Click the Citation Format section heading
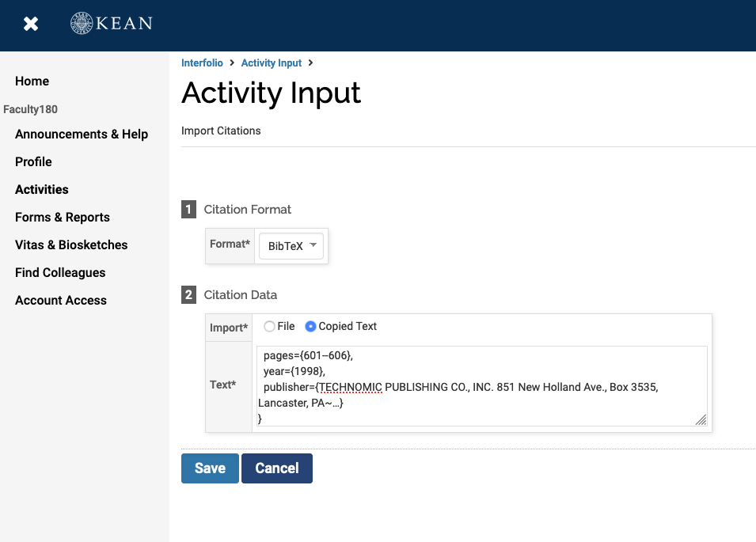 point(247,210)
